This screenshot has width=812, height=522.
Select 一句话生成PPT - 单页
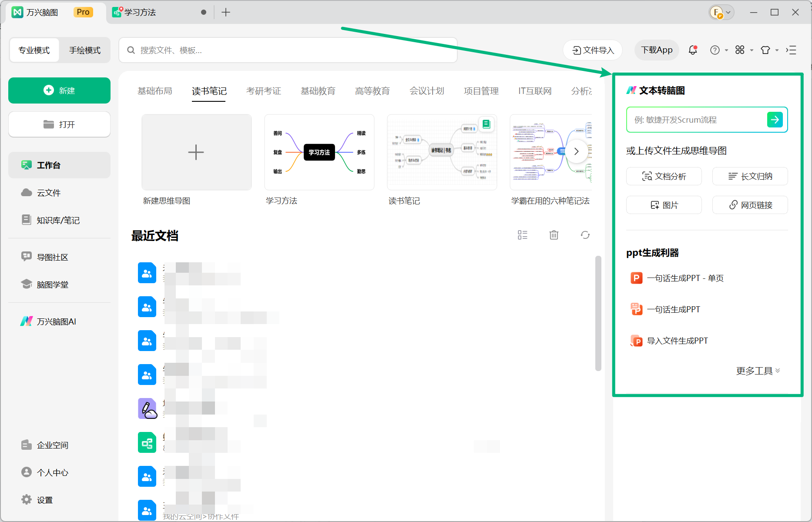pos(677,278)
